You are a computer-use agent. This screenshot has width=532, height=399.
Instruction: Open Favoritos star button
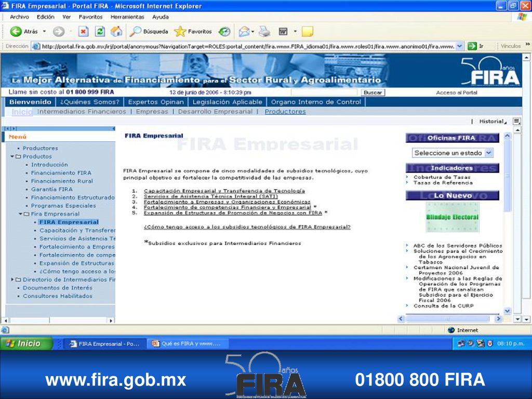[x=193, y=32]
